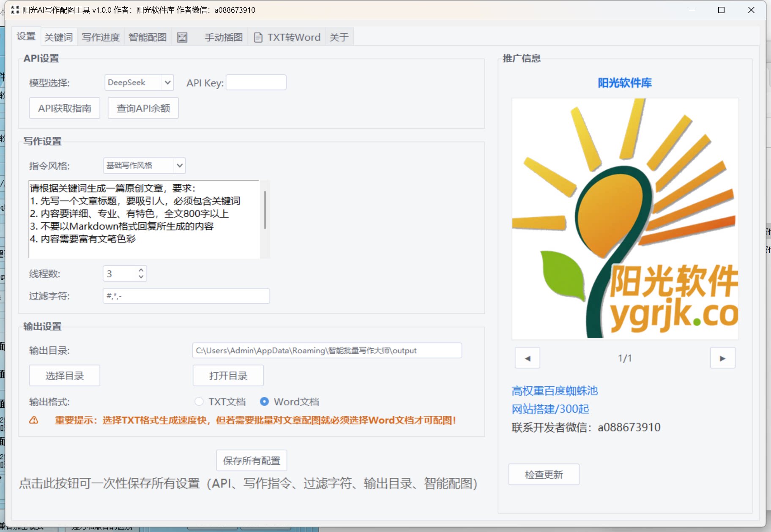The width and height of the screenshot is (771, 532).
Task: Click the 阳光软件库 sun logo image
Action: point(625,218)
